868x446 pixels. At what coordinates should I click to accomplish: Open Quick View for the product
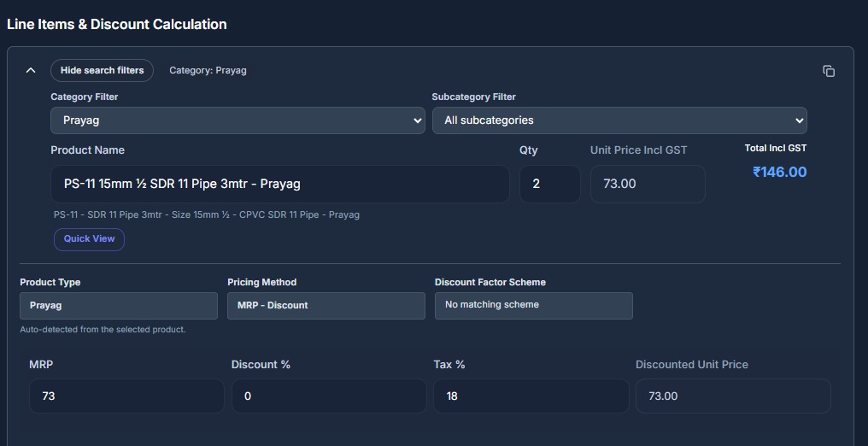pyautogui.click(x=89, y=239)
